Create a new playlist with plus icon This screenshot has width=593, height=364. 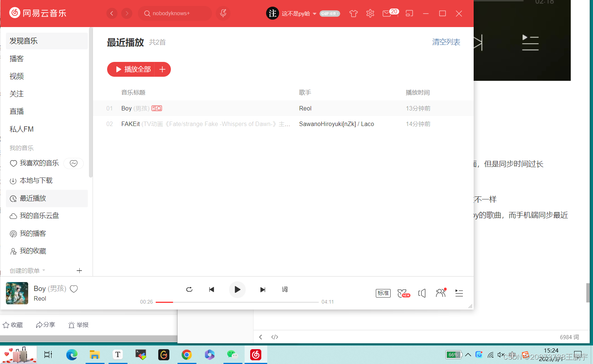pos(79,271)
